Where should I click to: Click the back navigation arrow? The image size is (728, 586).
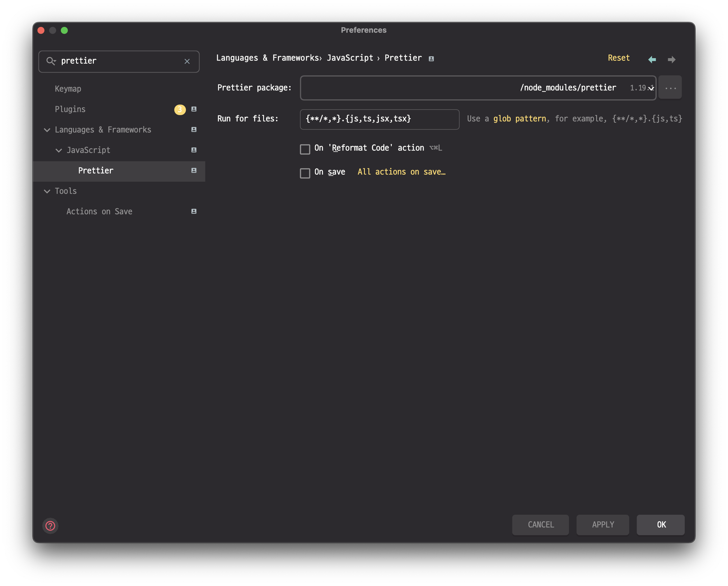(x=652, y=60)
